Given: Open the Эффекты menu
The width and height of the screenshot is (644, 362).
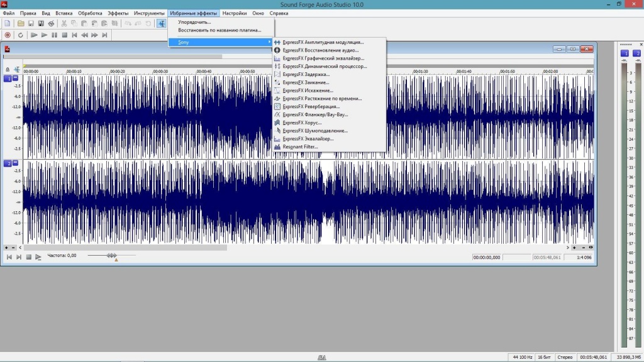Looking at the screenshot, I should 118,13.
